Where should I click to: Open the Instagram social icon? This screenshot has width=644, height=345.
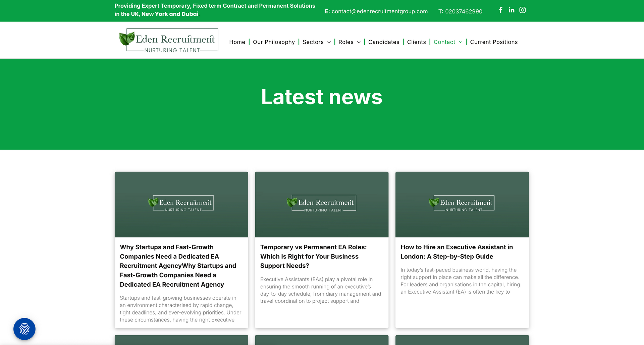[x=523, y=10]
